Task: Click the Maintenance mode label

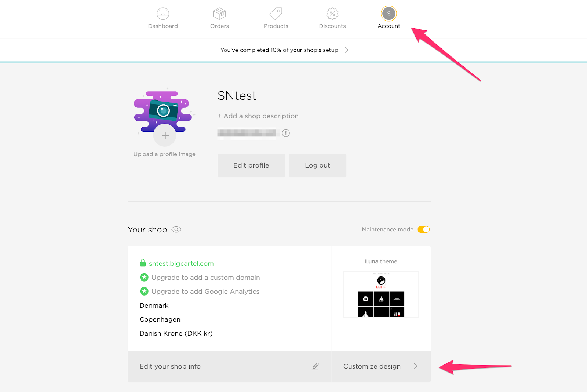Action: pyautogui.click(x=387, y=230)
